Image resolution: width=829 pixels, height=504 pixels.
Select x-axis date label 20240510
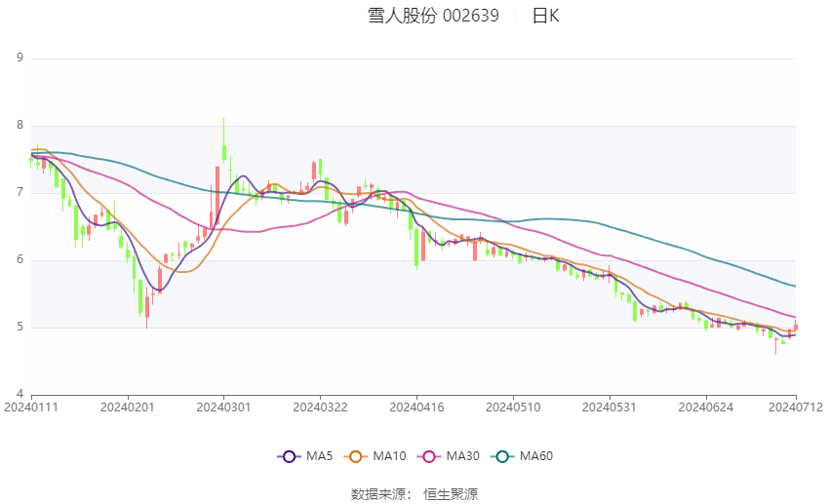click(x=513, y=407)
